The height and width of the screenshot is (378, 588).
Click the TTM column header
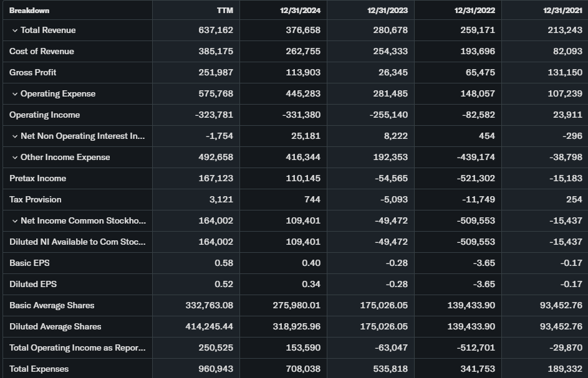(224, 11)
